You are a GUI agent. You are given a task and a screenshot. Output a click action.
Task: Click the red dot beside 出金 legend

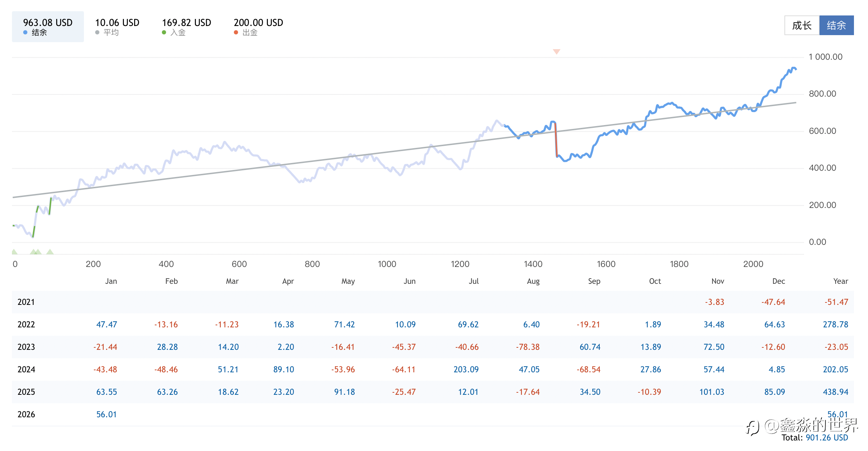click(x=236, y=33)
